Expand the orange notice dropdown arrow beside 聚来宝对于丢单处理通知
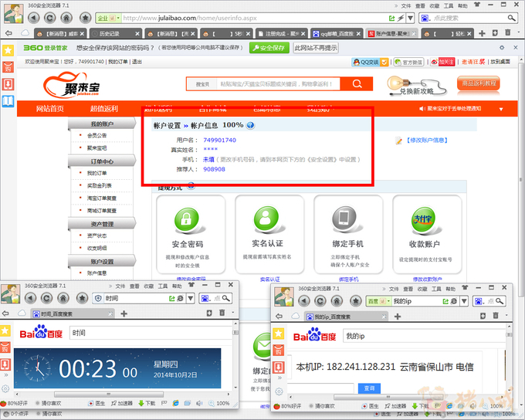525x420 pixels. (x=501, y=109)
